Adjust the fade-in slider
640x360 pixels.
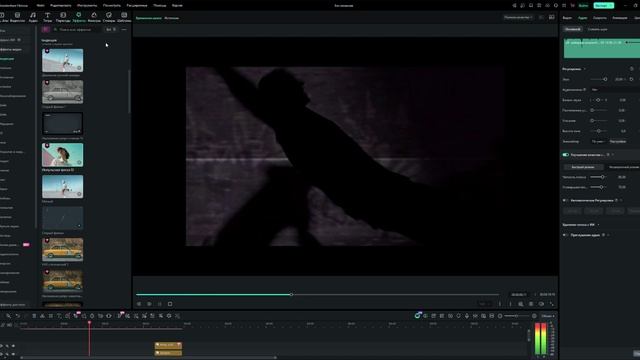click(598, 110)
